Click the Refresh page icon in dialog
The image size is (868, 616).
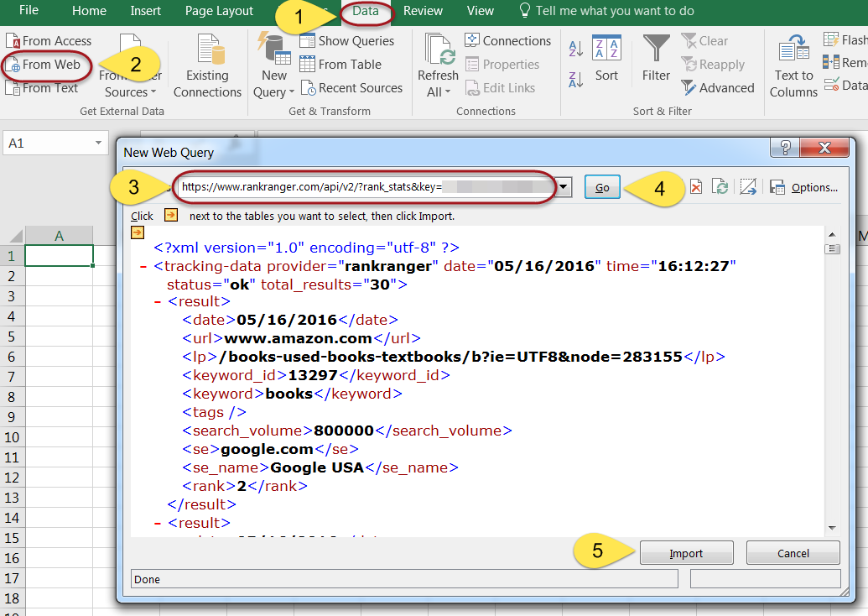pos(720,187)
